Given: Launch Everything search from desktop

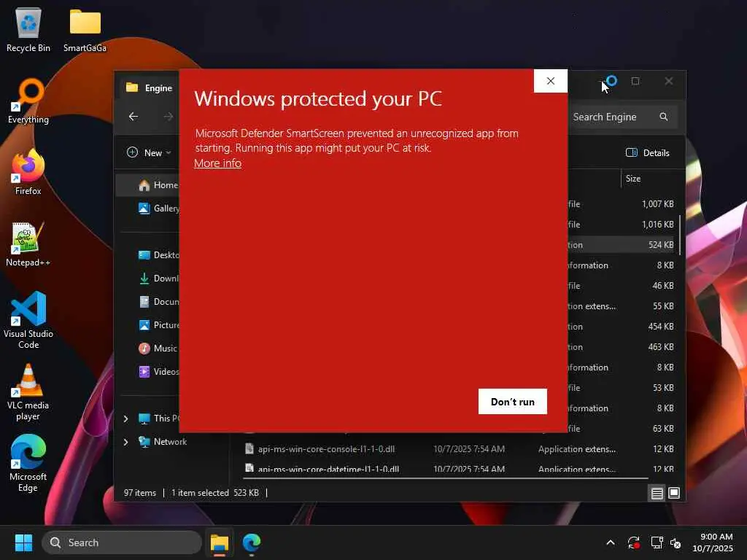Looking at the screenshot, I should click(28, 101).
